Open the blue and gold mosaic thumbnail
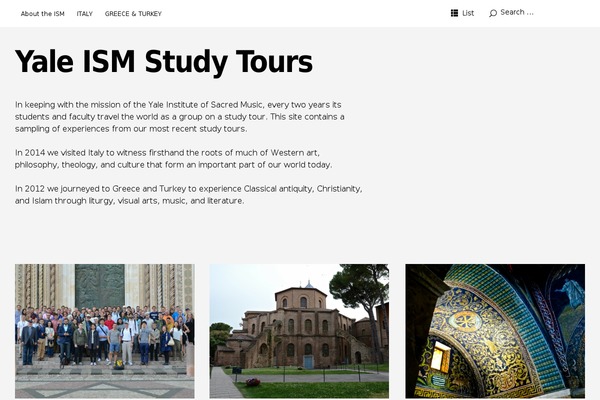This screenshot has height=400, width=600. point(495,331)
